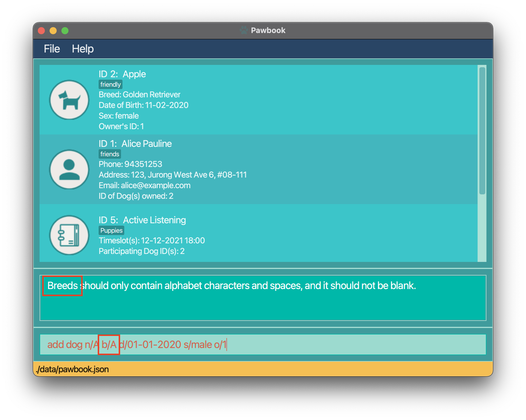Click 'Timeslot(s): 12-12-2021 18:00' text
Screen dimensions: 526x420
152,240
